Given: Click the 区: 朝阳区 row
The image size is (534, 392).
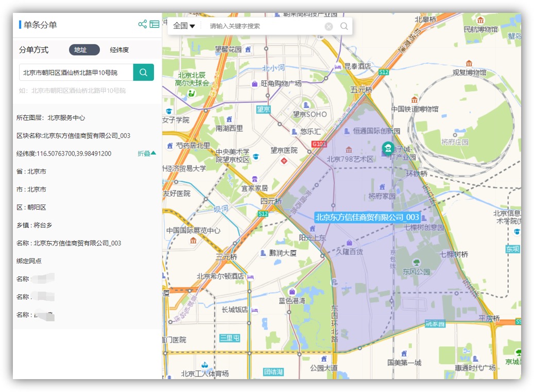Looking at the screenshot, I should pos(31,207).
